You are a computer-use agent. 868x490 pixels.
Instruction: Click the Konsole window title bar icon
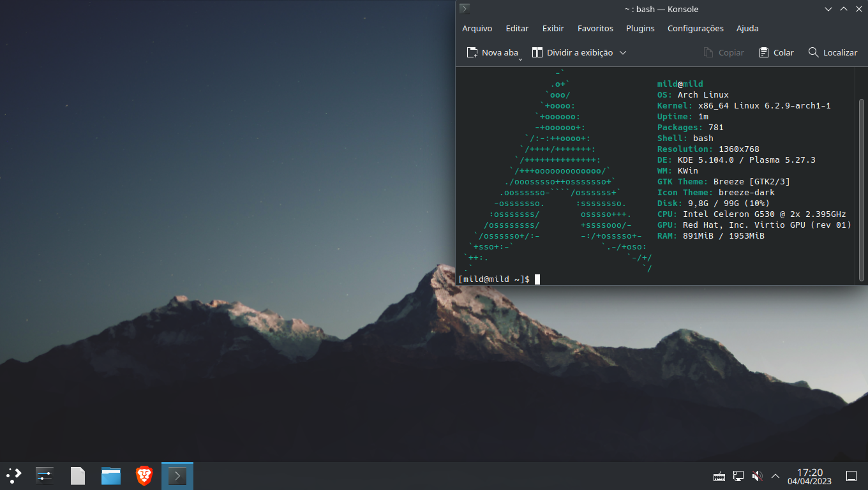click(465, 9)
